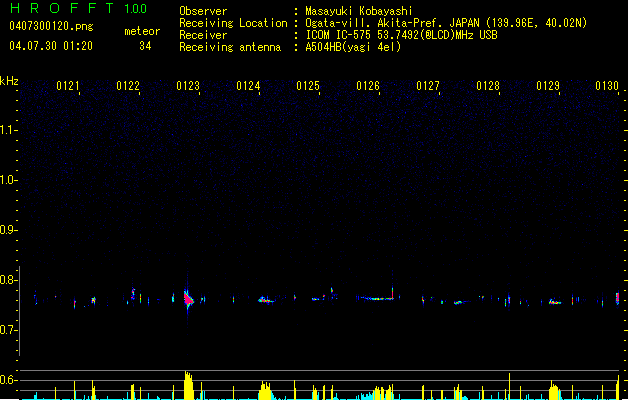Image resolution: width=629 pixels, height=400 pixels.
Task: Click the 0.6 kHz frequency tick label
Action: tap(8, 380)
